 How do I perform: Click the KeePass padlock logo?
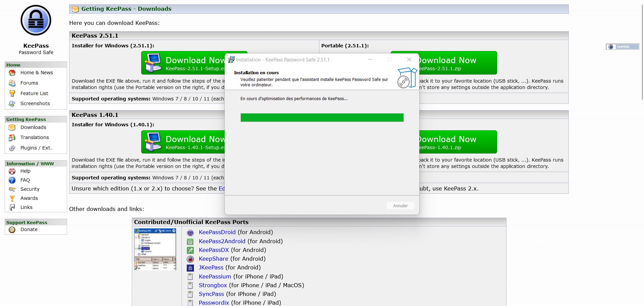(x=36, y=20)
